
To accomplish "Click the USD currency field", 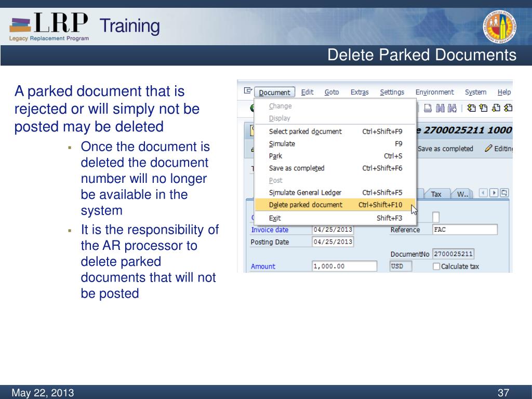I will point(401,267).
